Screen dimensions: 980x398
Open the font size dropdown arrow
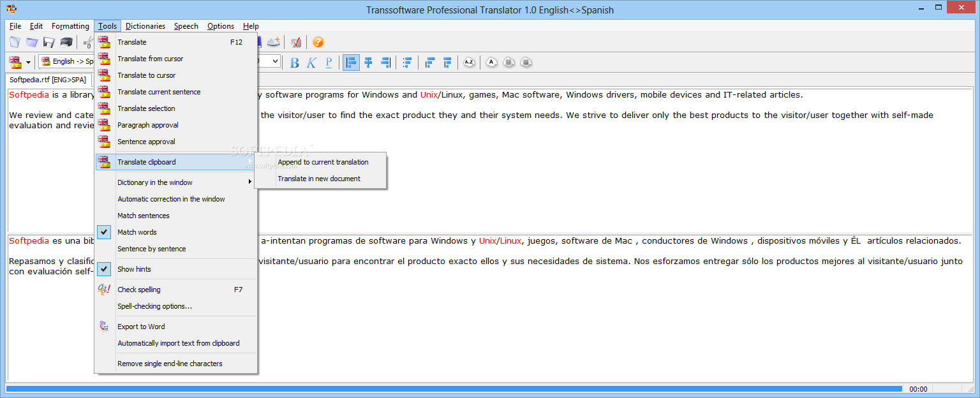tap(276, 62)
